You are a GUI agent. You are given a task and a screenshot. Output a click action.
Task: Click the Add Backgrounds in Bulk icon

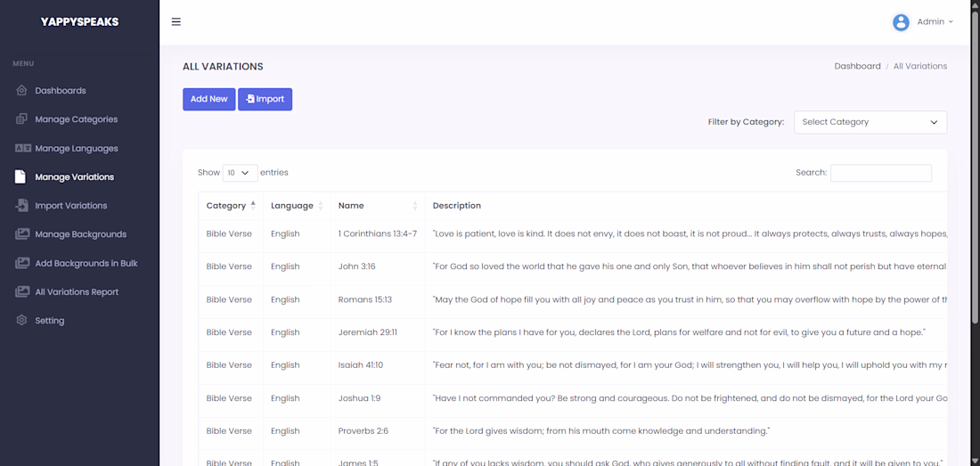tap(22, 263)
